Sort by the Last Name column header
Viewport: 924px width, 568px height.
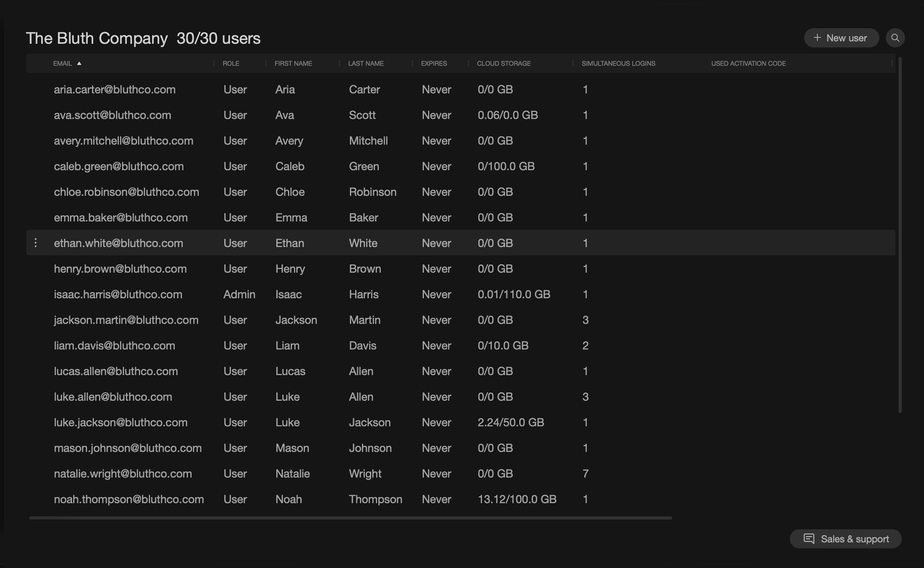[x=365, y=64]
